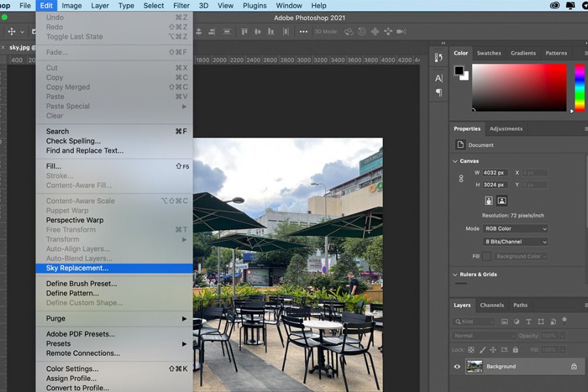Open the 8 Bits/Channel dropdown

tap(515, 242)
